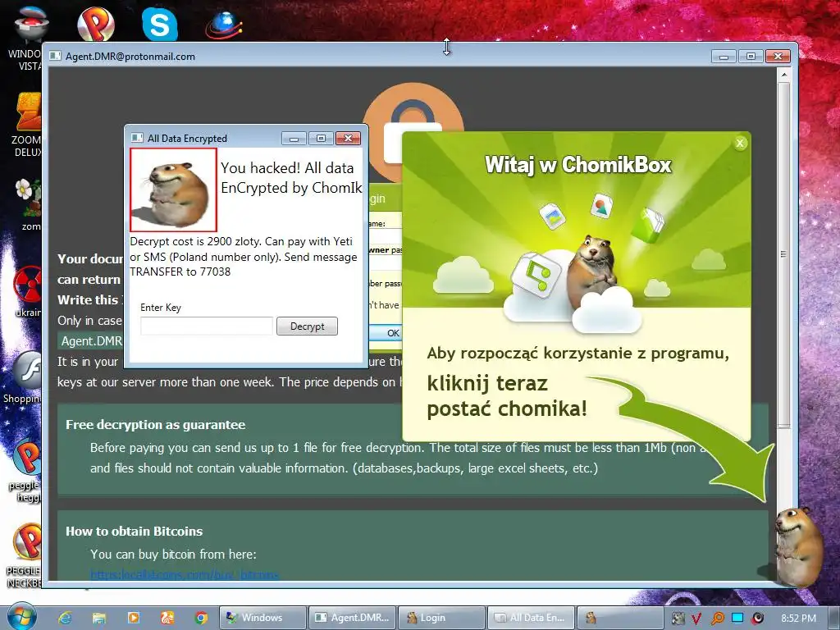The height and width of the screenshot is (630, 840).
Task: Open the Zoom Deluxe desktop icon
Action: click(x=28, y=112)
